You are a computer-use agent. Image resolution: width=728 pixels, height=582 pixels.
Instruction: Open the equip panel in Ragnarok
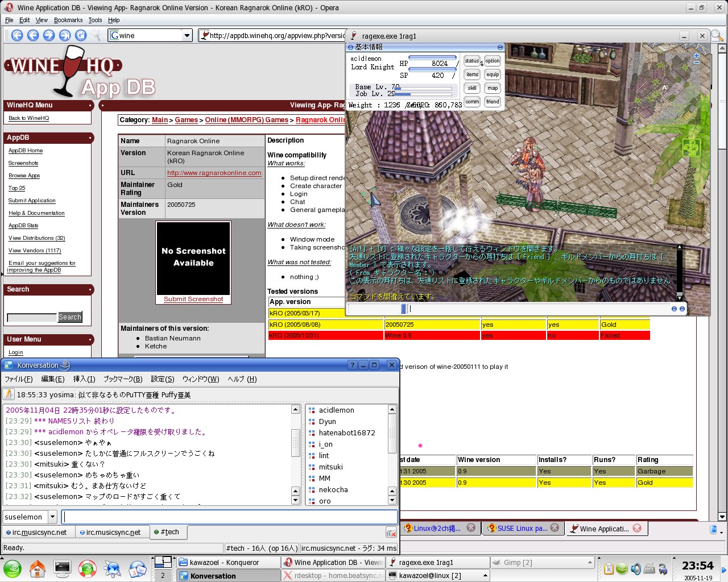493,74
